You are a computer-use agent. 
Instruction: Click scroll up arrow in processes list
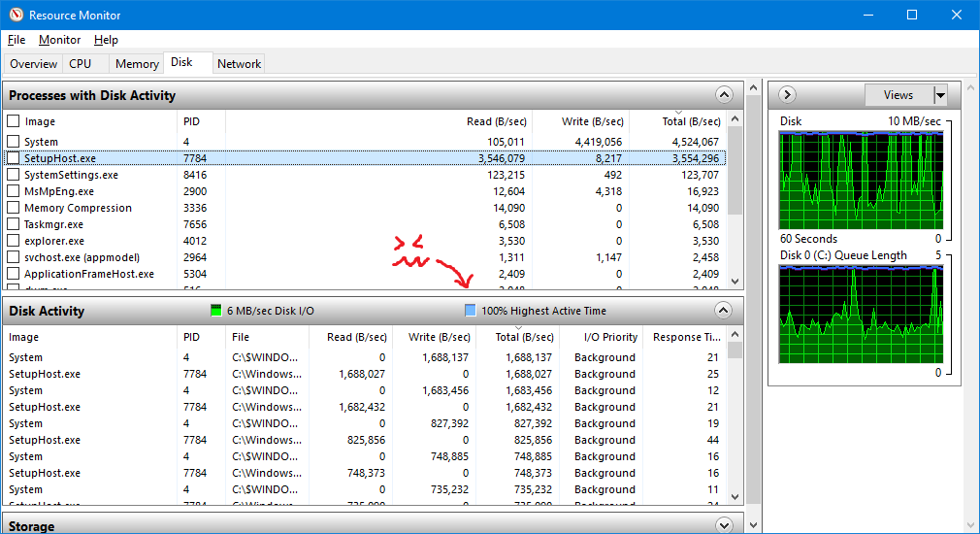click(735, 118)
